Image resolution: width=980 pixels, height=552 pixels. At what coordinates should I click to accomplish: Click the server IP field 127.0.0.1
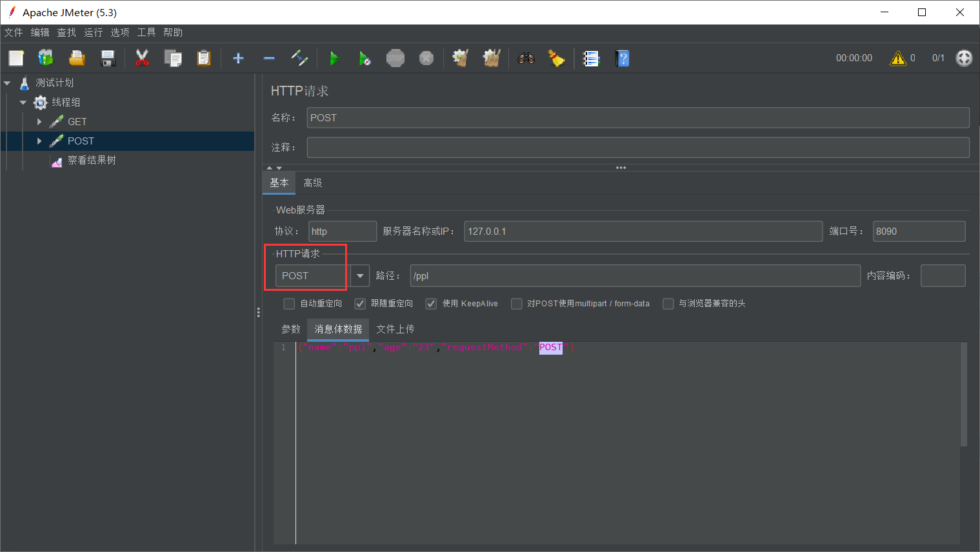coord(643,232)
